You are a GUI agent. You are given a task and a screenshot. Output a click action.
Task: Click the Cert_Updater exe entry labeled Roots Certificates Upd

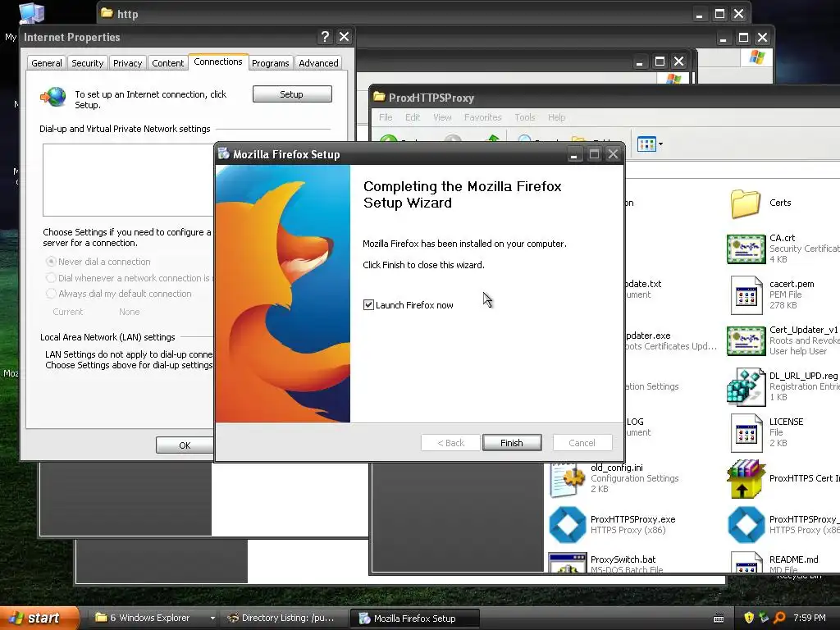click(x=671, y=340)
